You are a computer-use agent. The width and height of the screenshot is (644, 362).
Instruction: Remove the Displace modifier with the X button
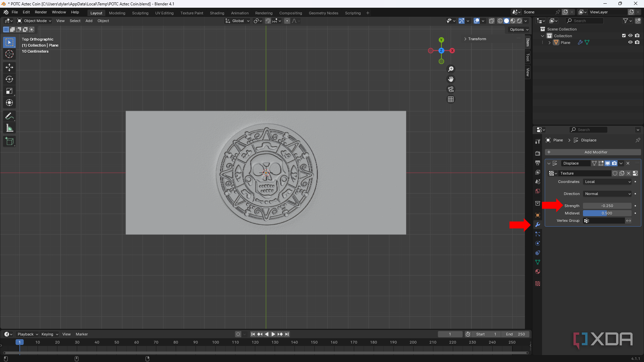pos(628,163)
